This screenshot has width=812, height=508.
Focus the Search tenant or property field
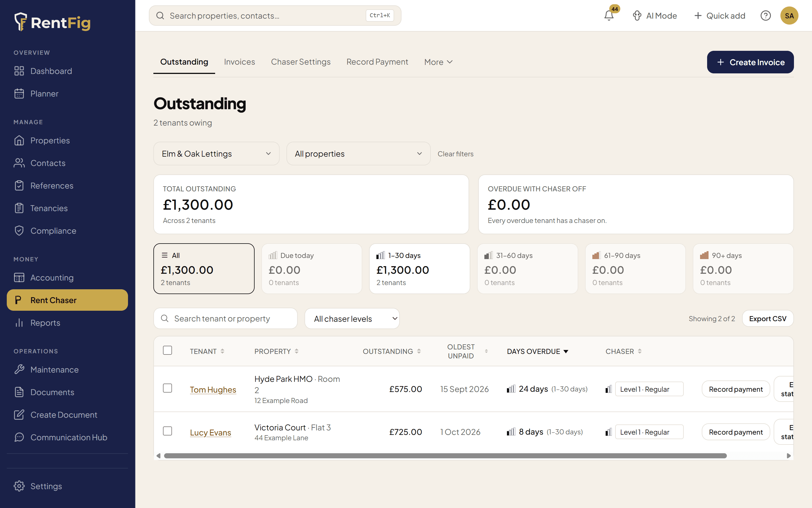point(226,319)
